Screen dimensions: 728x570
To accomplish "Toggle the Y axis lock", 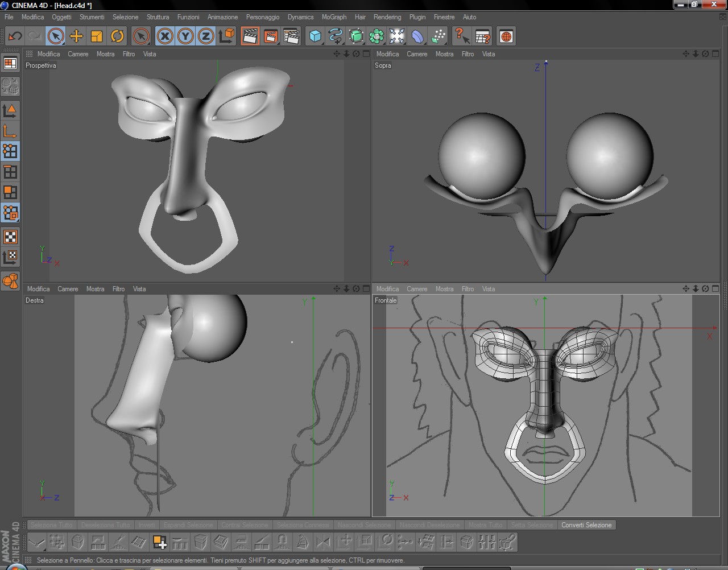I will click(x=185, y=36).
